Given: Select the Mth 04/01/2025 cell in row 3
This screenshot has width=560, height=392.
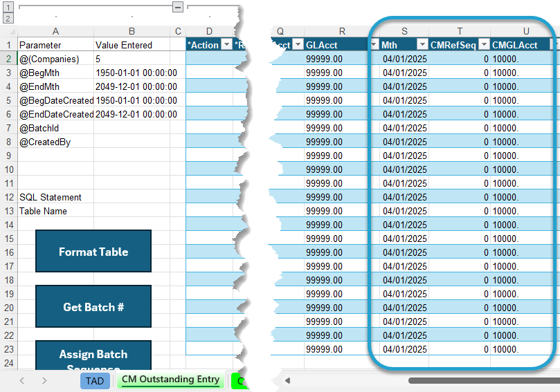Looking at the screenshot, I should coord(404,73).
